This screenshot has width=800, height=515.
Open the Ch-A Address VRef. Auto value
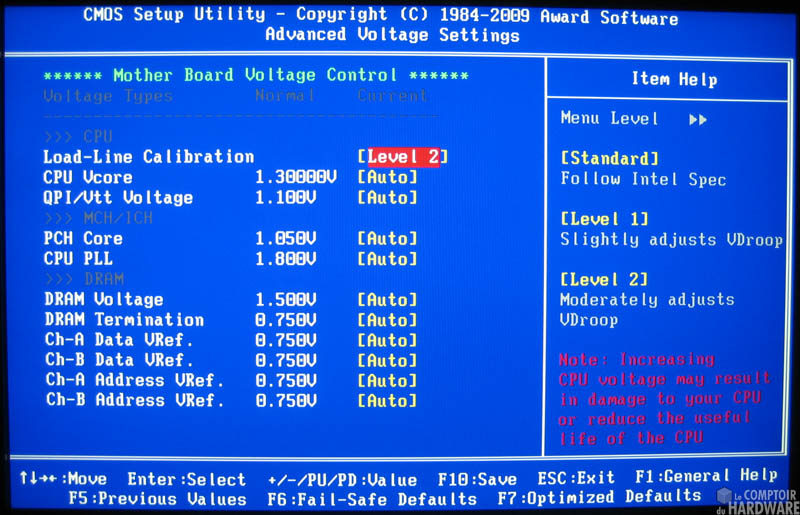click(387, 381)
